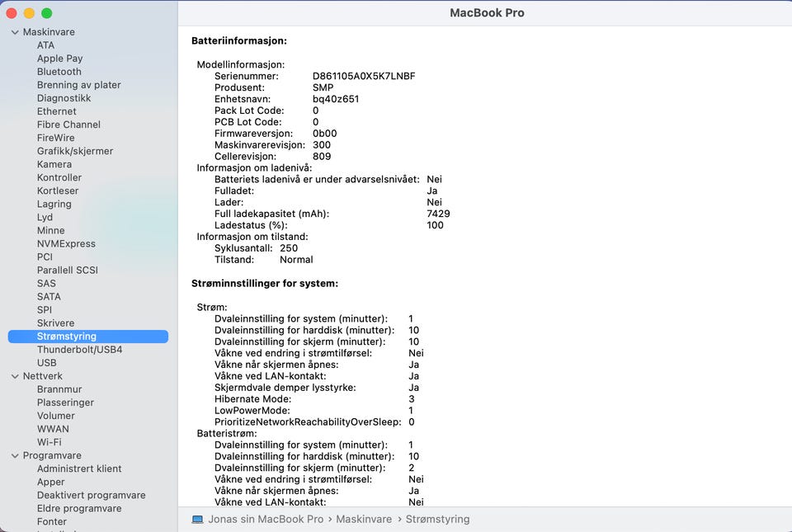
Task: Open Kontroller entry
Action: point(59,177)
